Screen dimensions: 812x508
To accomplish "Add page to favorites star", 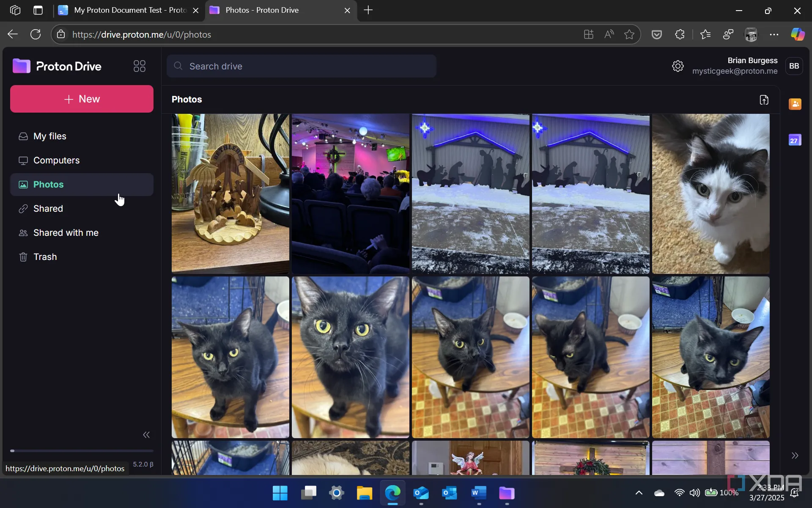I will [629, 34].
